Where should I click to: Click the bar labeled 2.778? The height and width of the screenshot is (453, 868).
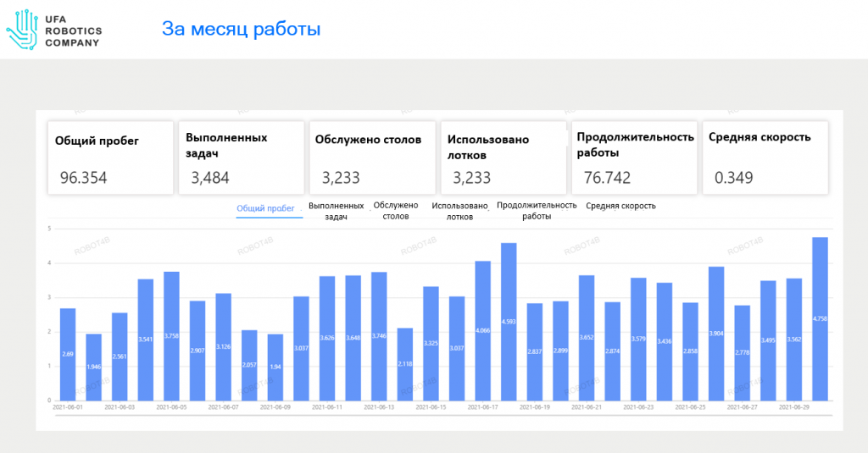(x=743, y=353)
